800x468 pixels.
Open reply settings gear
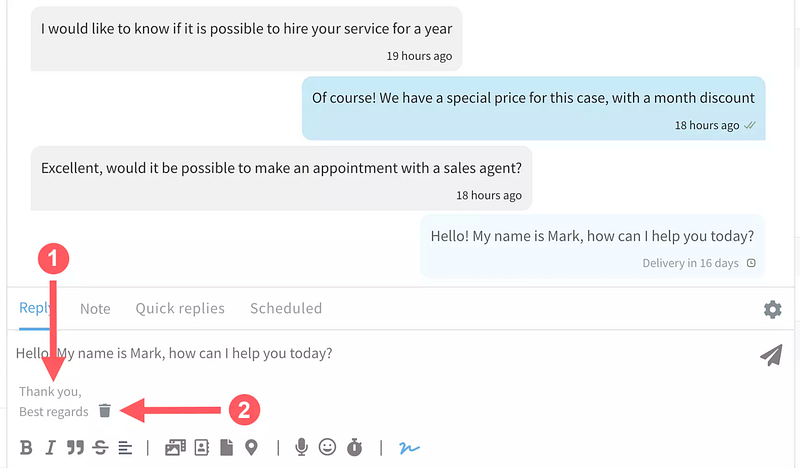(x=772, y=310)
